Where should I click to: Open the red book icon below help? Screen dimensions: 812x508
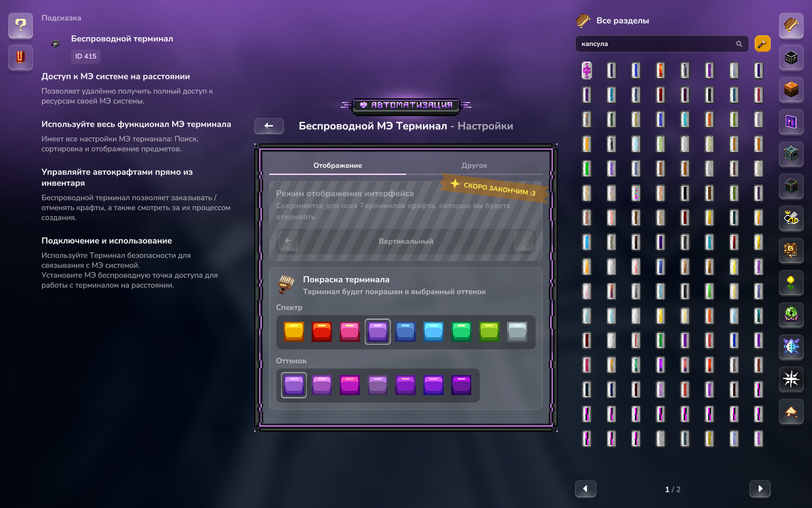coord(21,57)
